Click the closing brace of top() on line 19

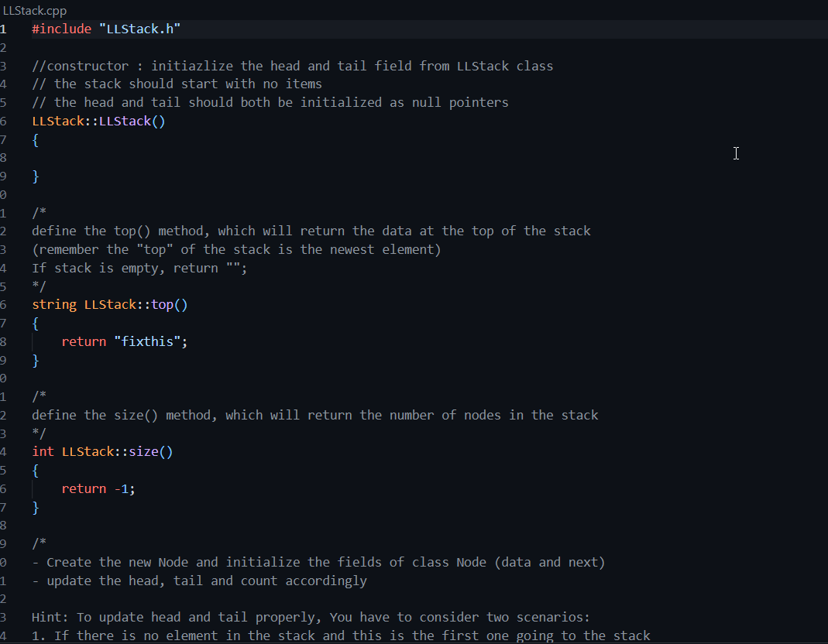[x=35, y=360]
